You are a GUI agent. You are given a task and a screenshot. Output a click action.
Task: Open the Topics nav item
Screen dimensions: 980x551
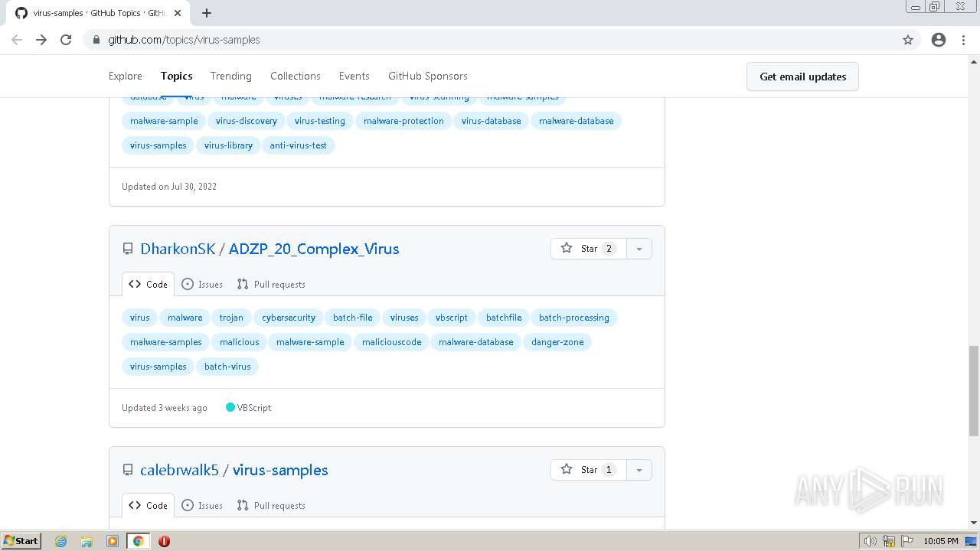(177, 76)
